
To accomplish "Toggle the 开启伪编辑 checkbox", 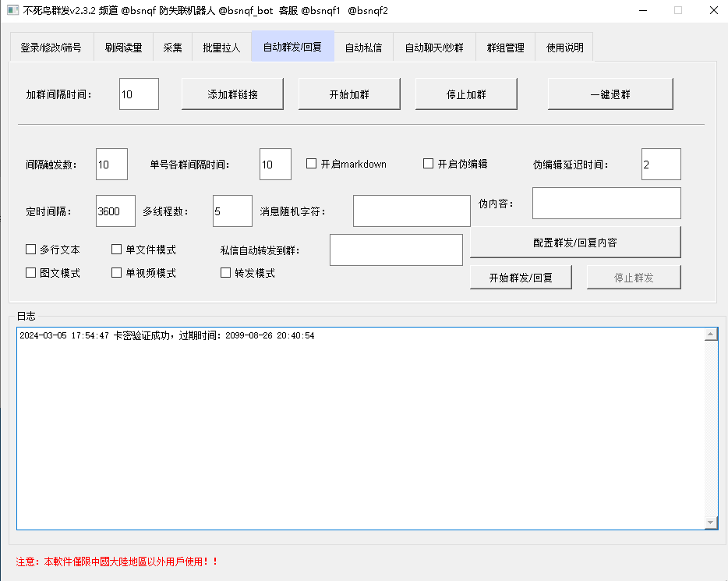I will coord(429,164).
